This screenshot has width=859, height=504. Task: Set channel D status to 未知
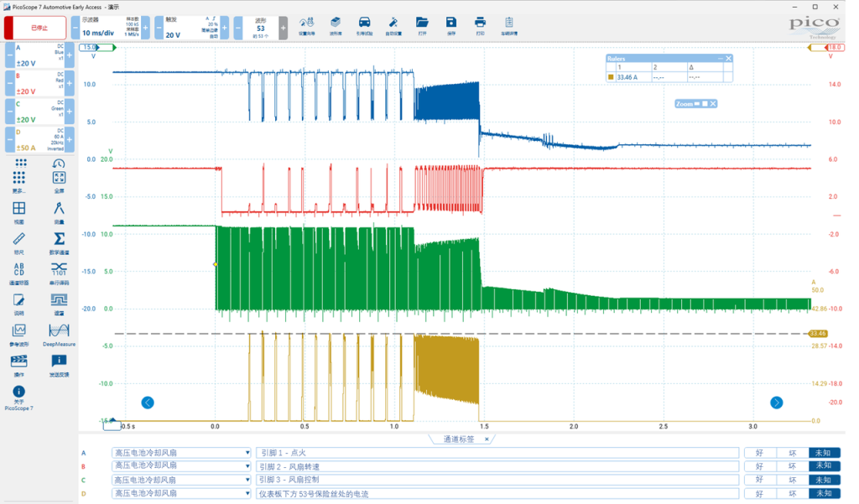coord(824,493)
